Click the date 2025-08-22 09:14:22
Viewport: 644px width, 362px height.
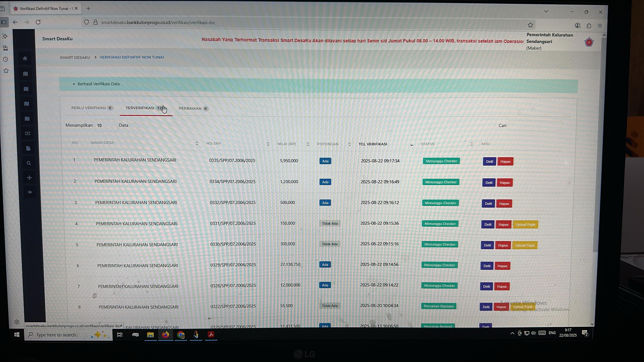coord(379,285)
